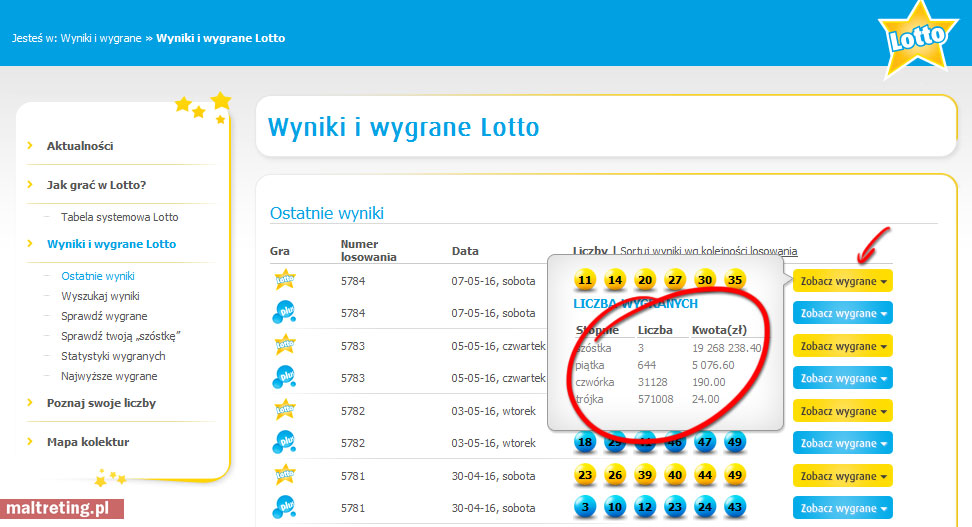The image size is (972, 527).
Task: Click blue ball number 18
Action: point(585,442)
